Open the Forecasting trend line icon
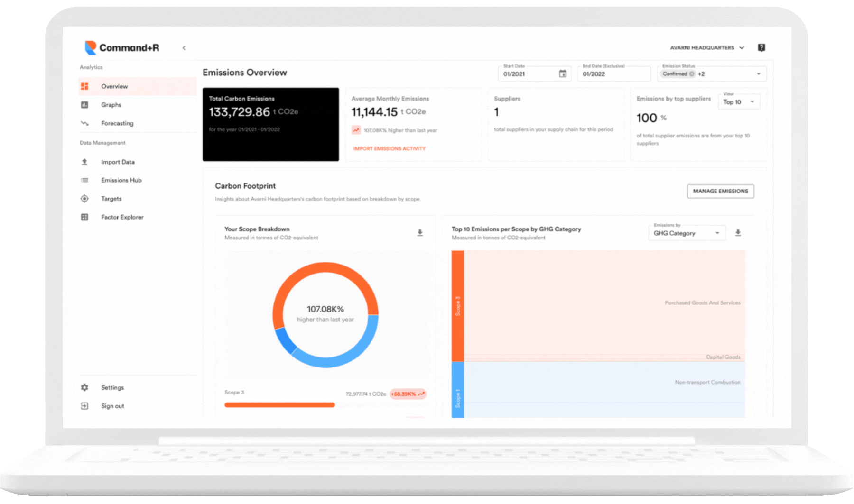Image resolution: width=854 pixels, height=504 pixels. [84, 123]
